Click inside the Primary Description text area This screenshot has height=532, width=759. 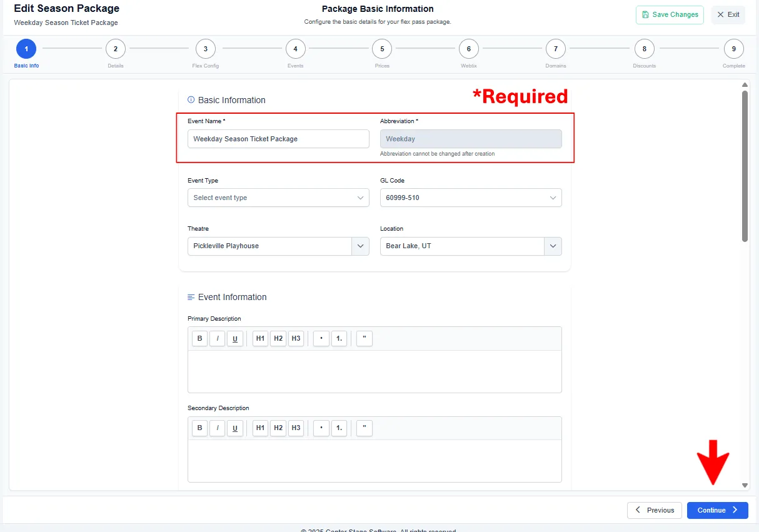pyautogui.click(x=374, y=371)
